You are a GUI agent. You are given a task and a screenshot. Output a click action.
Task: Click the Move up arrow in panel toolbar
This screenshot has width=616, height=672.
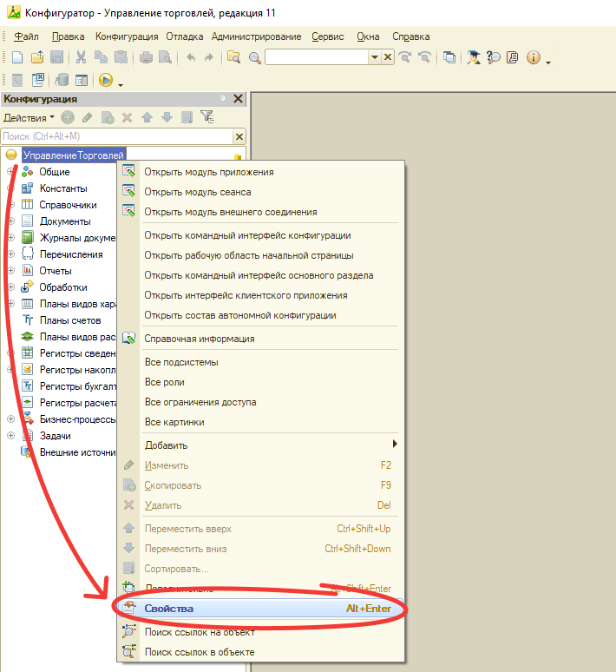click(x=147, y=117)
